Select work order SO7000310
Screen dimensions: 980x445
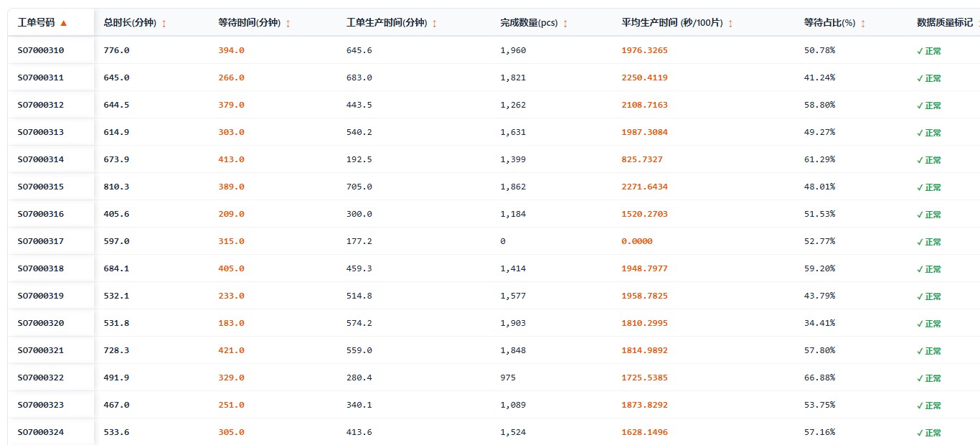pos(41,50)
